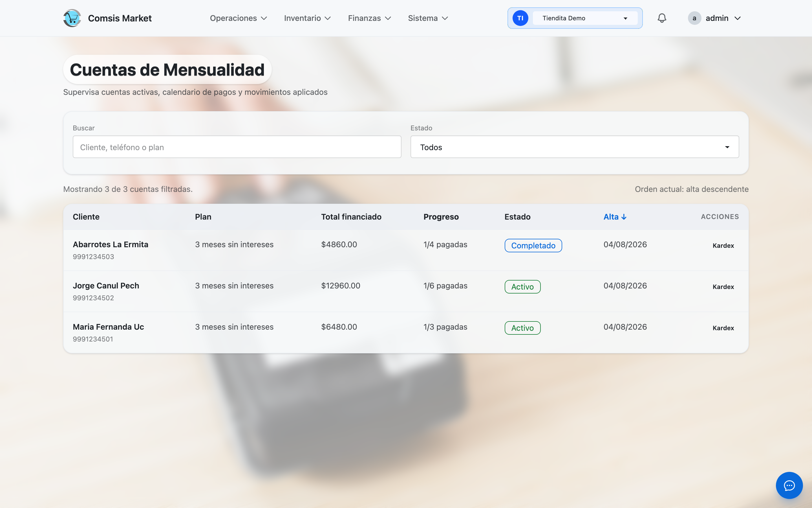Image resolution: width=812 pixels, height=508 pixels.
Task: Click the Comsis Market cart logo
Action: (72, 18)
